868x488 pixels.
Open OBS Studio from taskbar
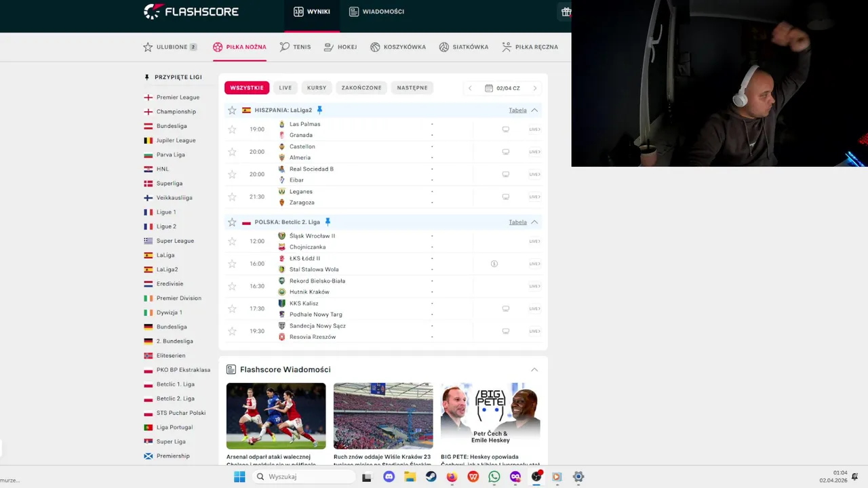tap(536, 476)
